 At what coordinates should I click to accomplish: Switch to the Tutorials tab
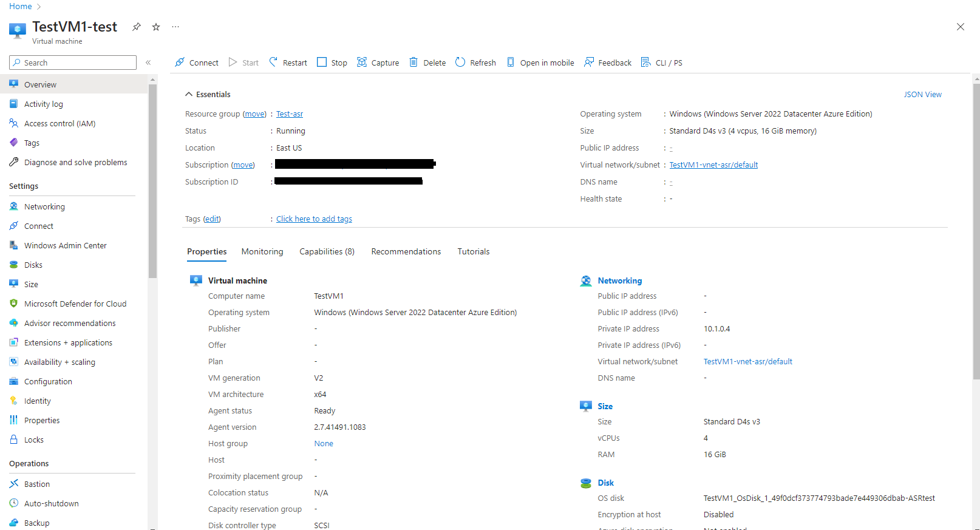coord(474,251)
